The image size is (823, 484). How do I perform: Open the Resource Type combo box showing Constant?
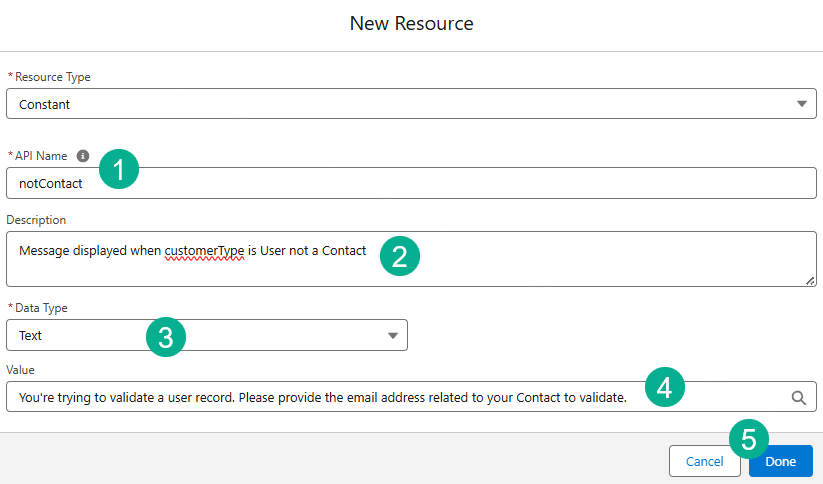click(x=400, y=104)
